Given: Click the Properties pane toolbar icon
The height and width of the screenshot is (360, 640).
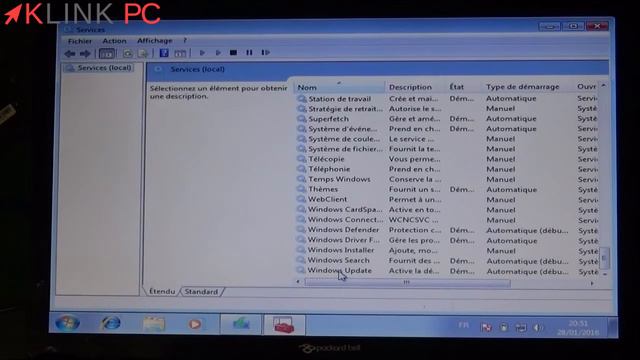Looking at the screenshot, I should pos(180,53).
